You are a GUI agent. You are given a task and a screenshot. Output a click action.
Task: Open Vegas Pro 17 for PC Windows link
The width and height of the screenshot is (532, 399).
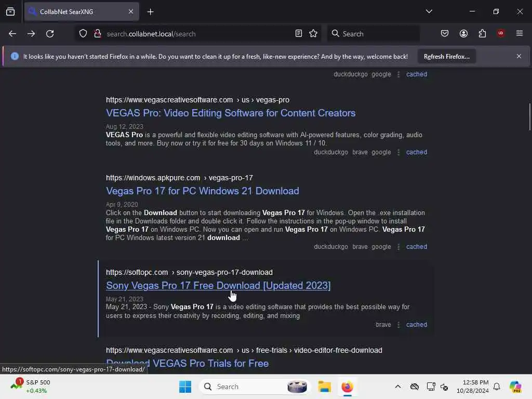pyautogui.click(x=203, y=191)
